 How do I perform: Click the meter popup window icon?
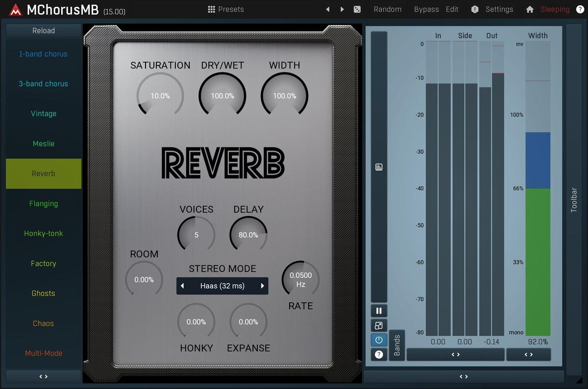point(379,325)
